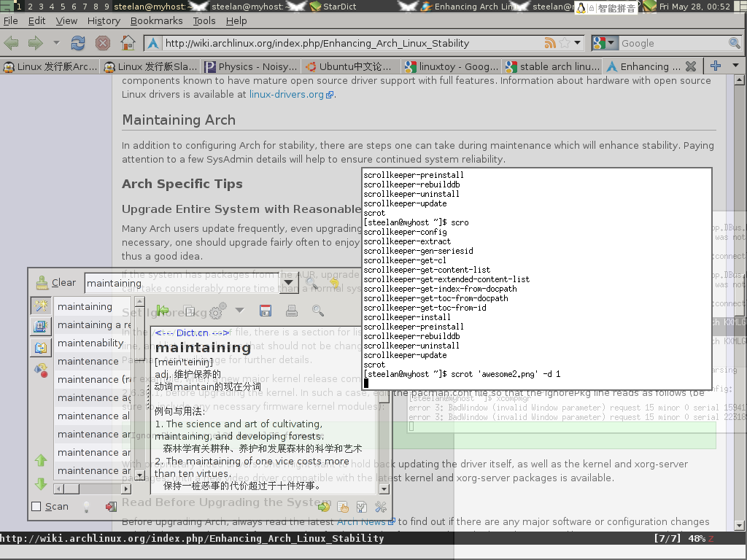
Task: Save definition with floppy disk icon
Action: [266, 311]
